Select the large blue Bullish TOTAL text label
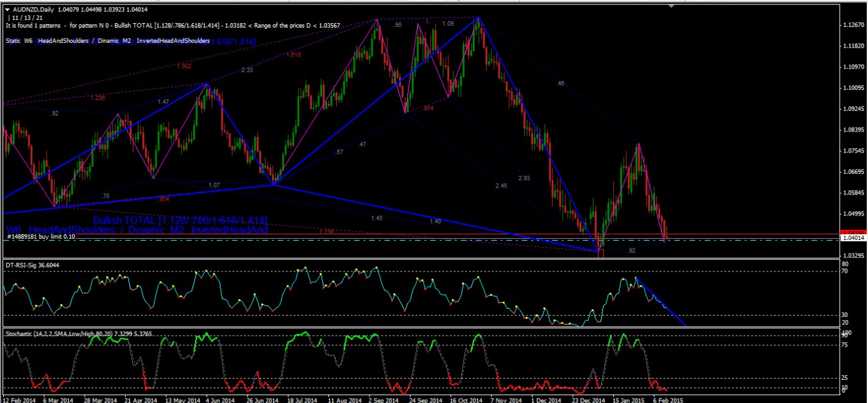The width and height of the screenshot is (868, 403). pyautogui.click(x=180, y=220)
